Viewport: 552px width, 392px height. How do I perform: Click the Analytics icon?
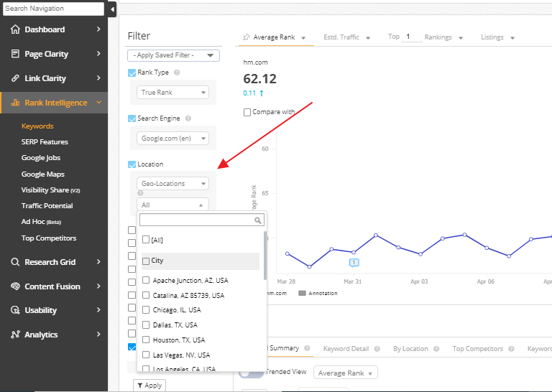click(15, 335)
